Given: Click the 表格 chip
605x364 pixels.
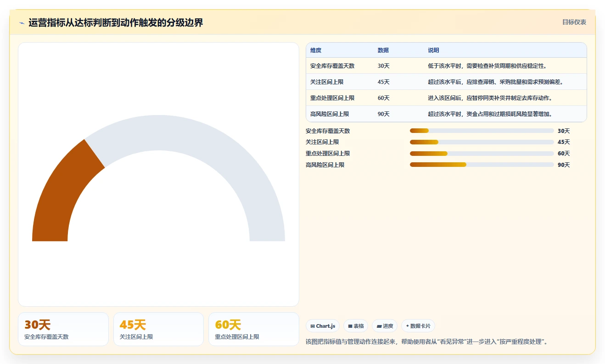Looking at the screenshot, I should pos(356,326).
